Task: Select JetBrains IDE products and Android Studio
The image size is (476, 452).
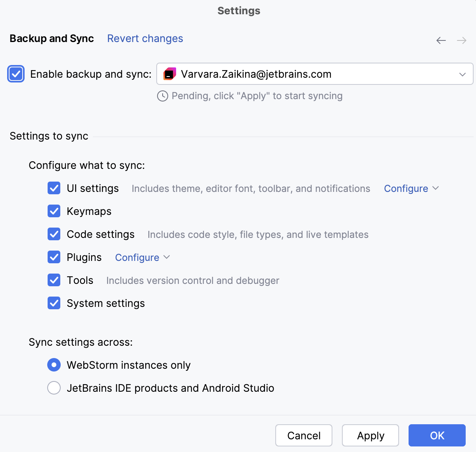Action: (54, 388)
